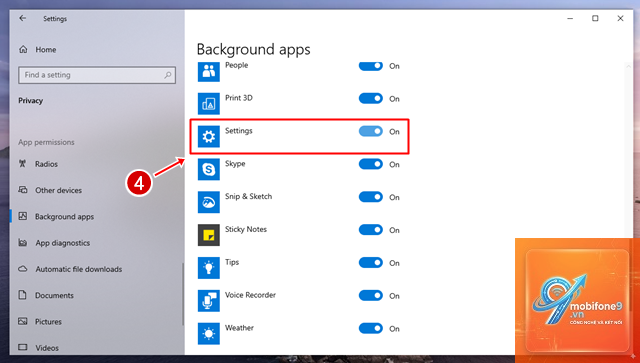Toggle Snip & Sketch background switch
This screenshot has width=640, height=363.
click(371, 197)
